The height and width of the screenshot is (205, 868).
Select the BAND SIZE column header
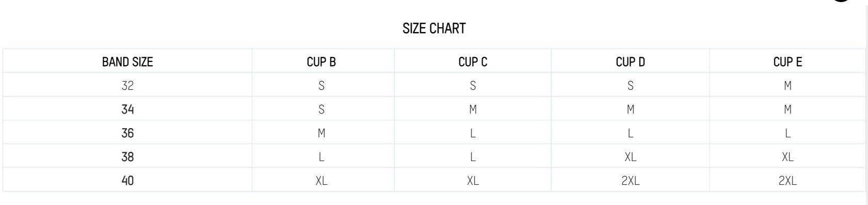(127, 62)
